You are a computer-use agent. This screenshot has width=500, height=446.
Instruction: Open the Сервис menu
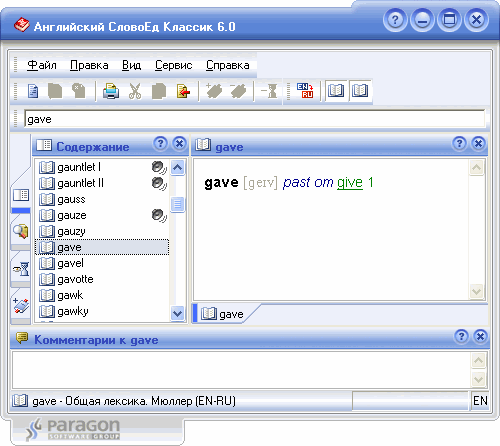173,65
